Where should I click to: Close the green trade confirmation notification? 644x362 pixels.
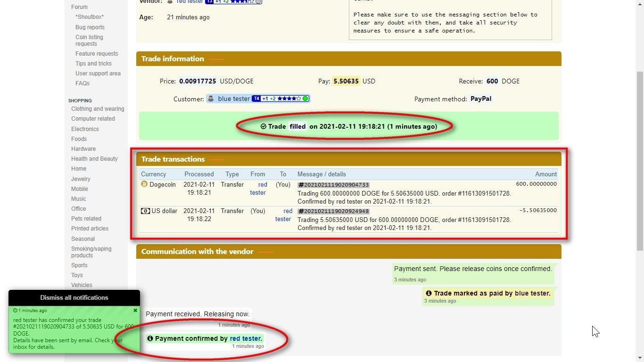[x=135, y=311]
